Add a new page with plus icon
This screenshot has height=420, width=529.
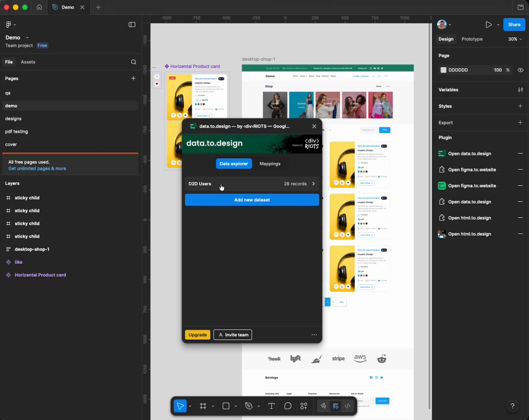[x=133, y=78]
